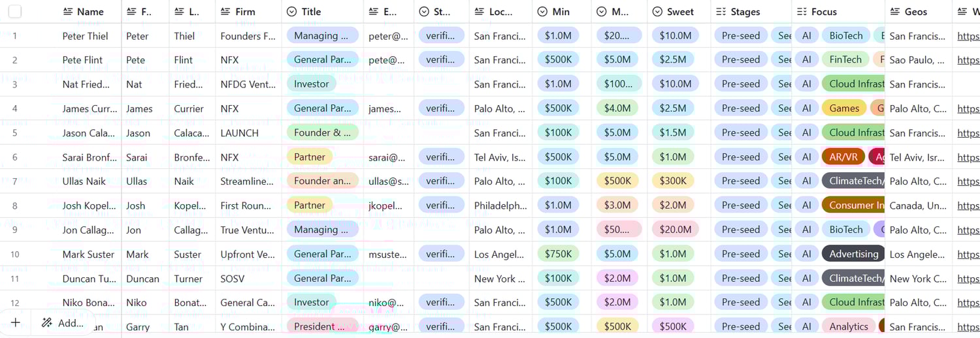Click the New York ... location cell
The width and height of the screenshot is (980, 338).
click(x=500, y=279)
